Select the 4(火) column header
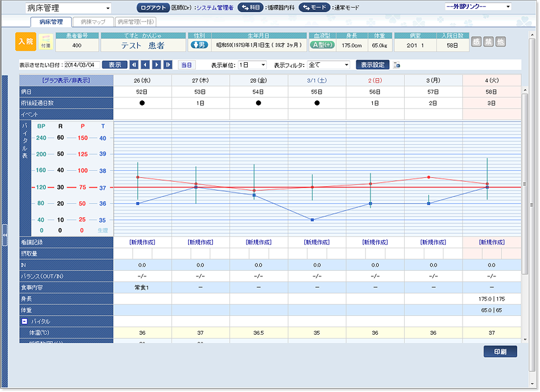This screenshot has width=540, height=392. [x=492, y=80]
